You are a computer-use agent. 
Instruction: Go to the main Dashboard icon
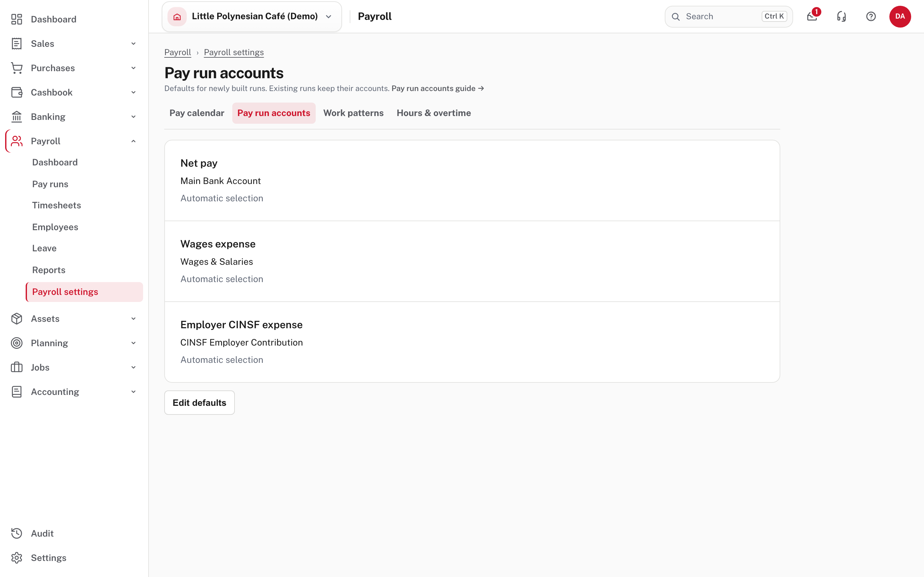coord(17,19)
